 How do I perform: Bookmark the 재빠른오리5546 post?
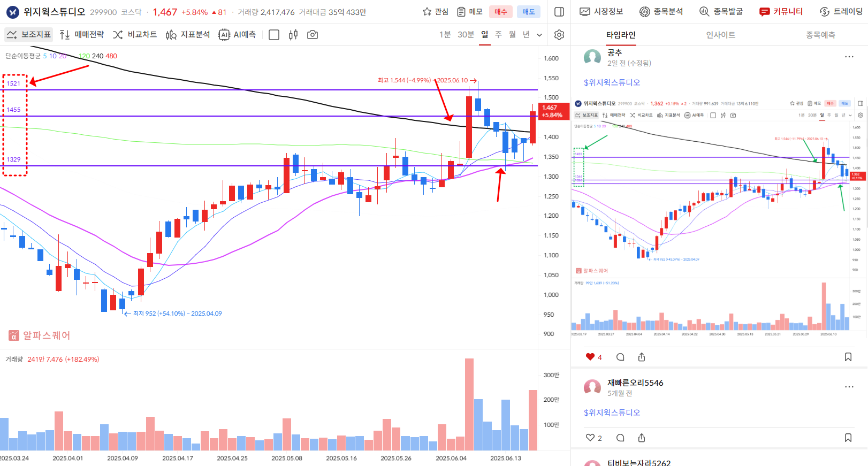click(848, 438)
